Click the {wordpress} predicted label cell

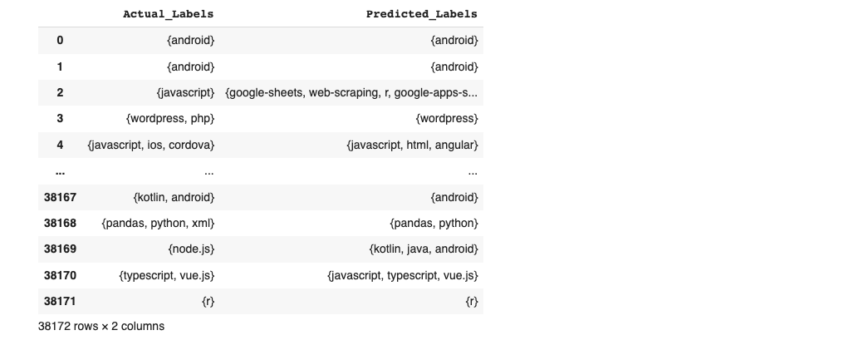tap(447, 119)
